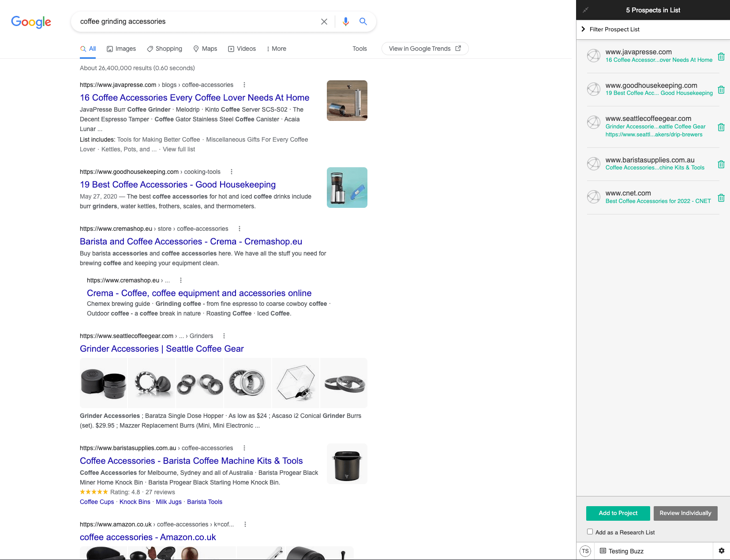Open Coffee Accessories chine Kits & Tools prospect
The height and width of the screenshot is (560, 730).
point(655,168)
